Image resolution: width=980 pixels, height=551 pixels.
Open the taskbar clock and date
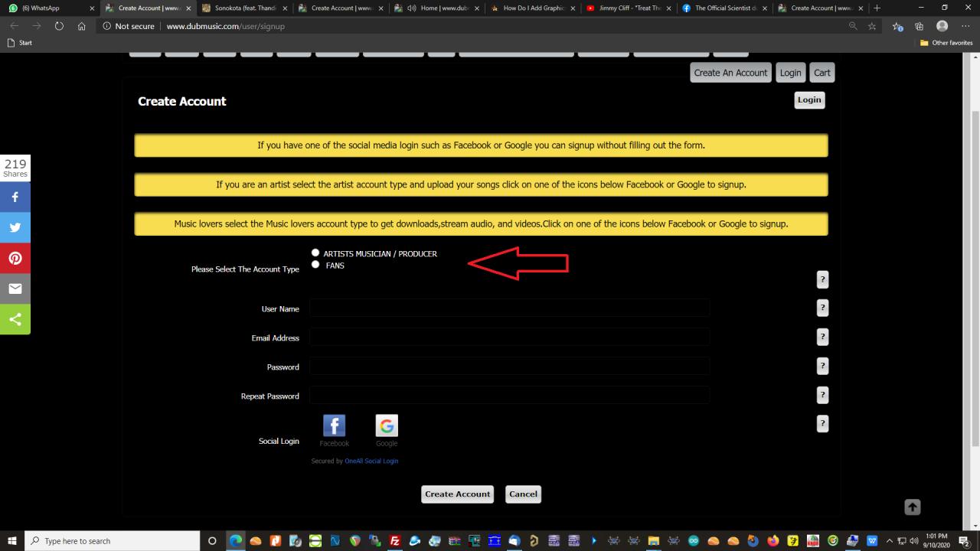click(x=936, y=541)
